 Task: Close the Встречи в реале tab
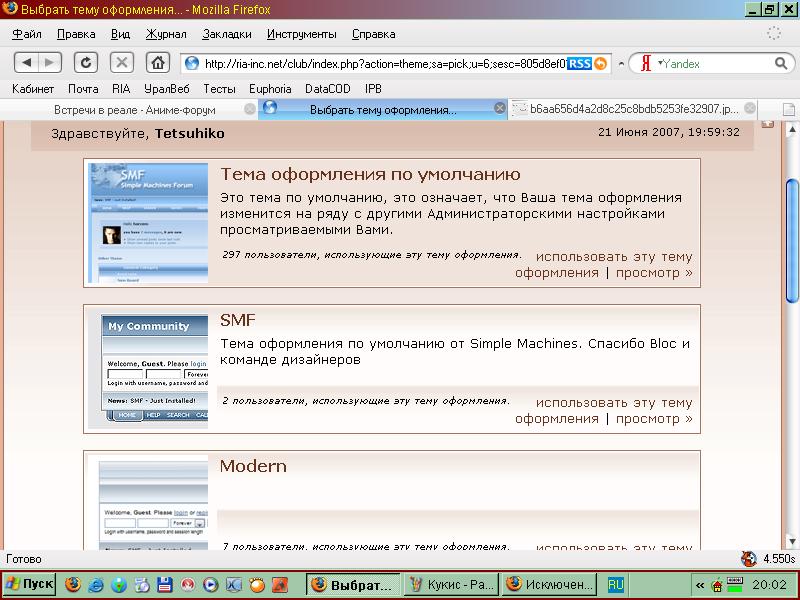249,109
